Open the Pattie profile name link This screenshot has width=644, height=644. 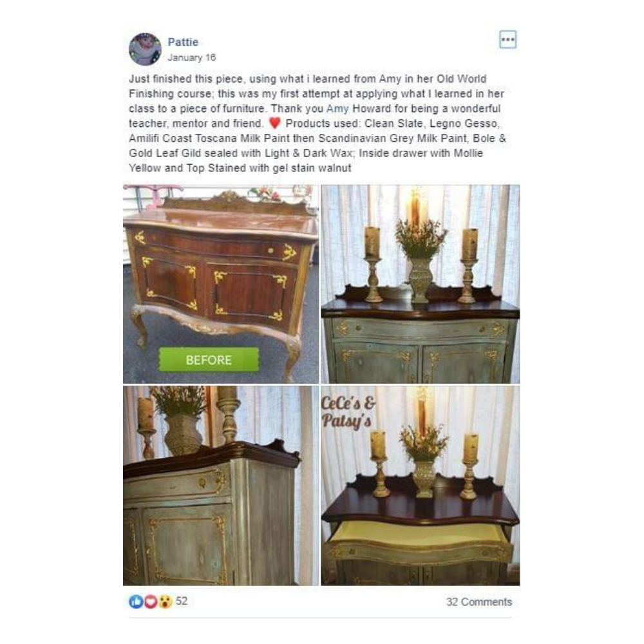point(183,42)
